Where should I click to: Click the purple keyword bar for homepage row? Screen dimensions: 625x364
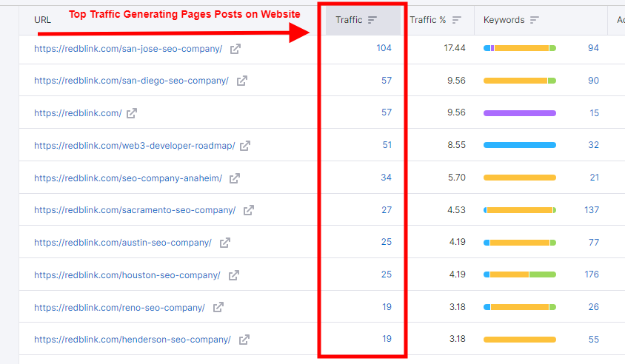tap(520, 113)
